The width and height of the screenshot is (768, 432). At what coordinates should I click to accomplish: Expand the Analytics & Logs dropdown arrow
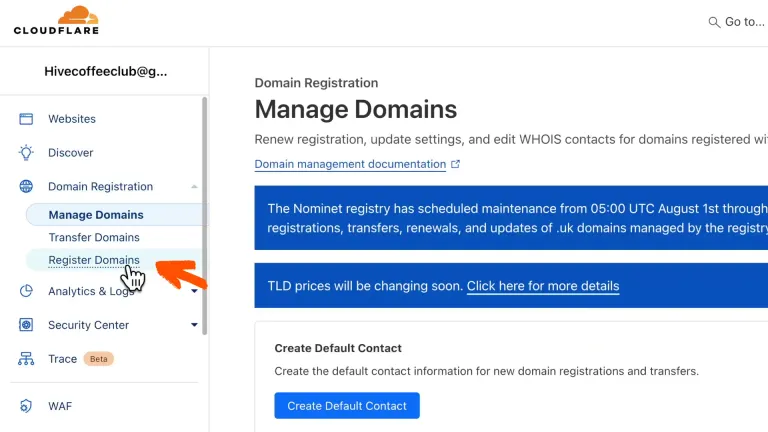coord(194,291)
